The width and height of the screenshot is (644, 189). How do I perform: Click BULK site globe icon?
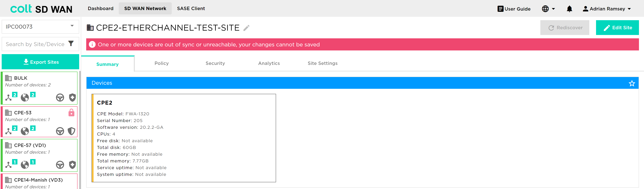(25, 97)
